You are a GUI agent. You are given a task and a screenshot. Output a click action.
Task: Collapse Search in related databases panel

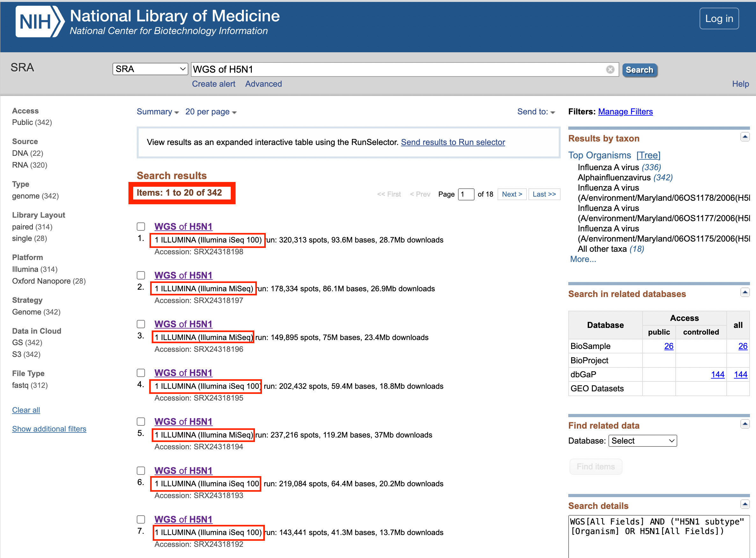tap(745, 292)
